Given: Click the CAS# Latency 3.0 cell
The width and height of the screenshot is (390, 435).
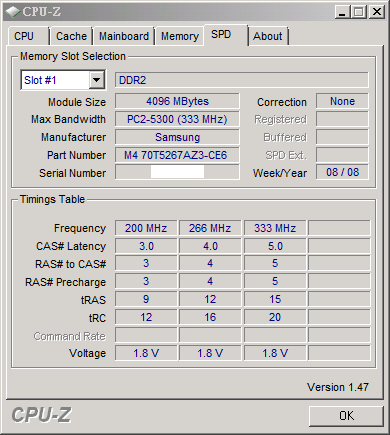Looking at the screenshot, I should pyautogui.click(x=146, y=246).
